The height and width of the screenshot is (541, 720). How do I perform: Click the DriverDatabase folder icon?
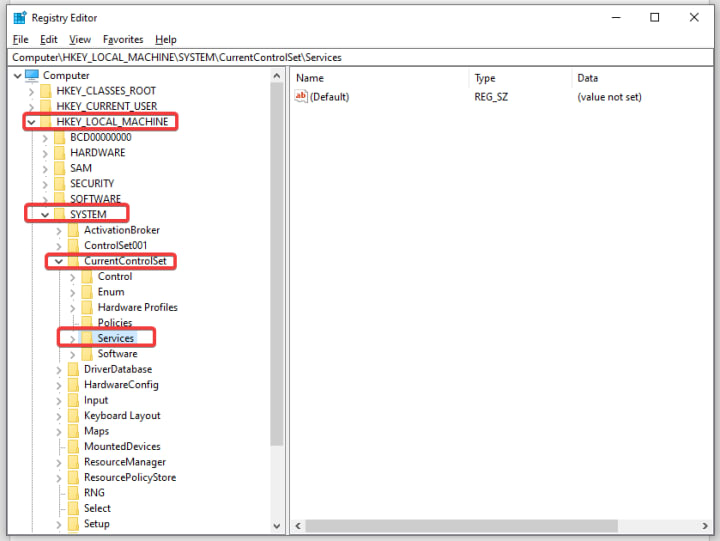pos(73,369)
